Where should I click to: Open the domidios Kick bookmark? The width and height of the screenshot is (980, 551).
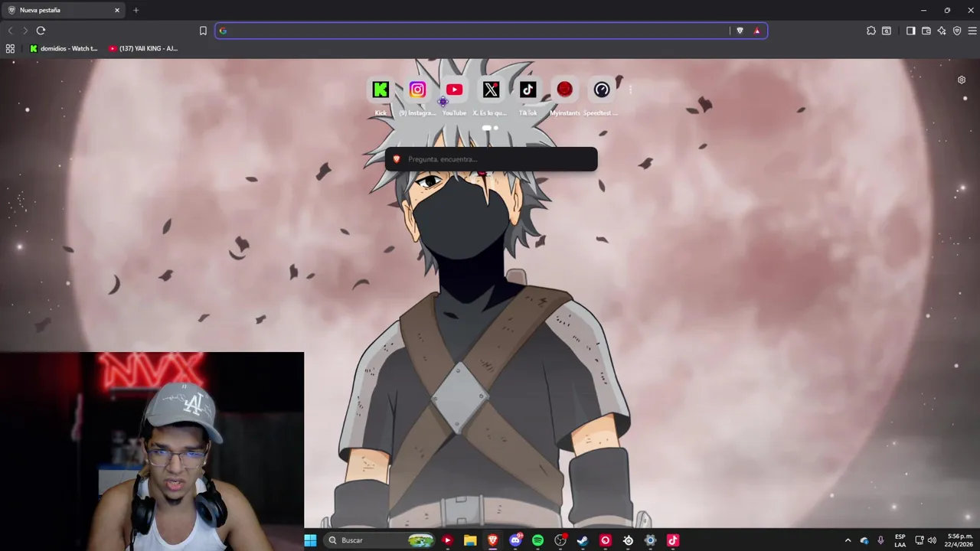[64, 48]
